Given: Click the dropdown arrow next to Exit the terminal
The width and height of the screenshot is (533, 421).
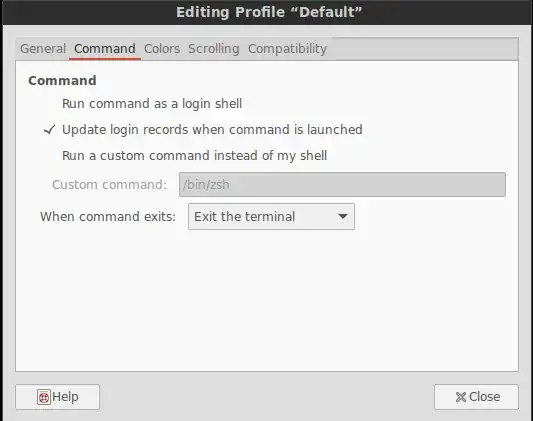Looking at the screenshot, I should point(343,216).
